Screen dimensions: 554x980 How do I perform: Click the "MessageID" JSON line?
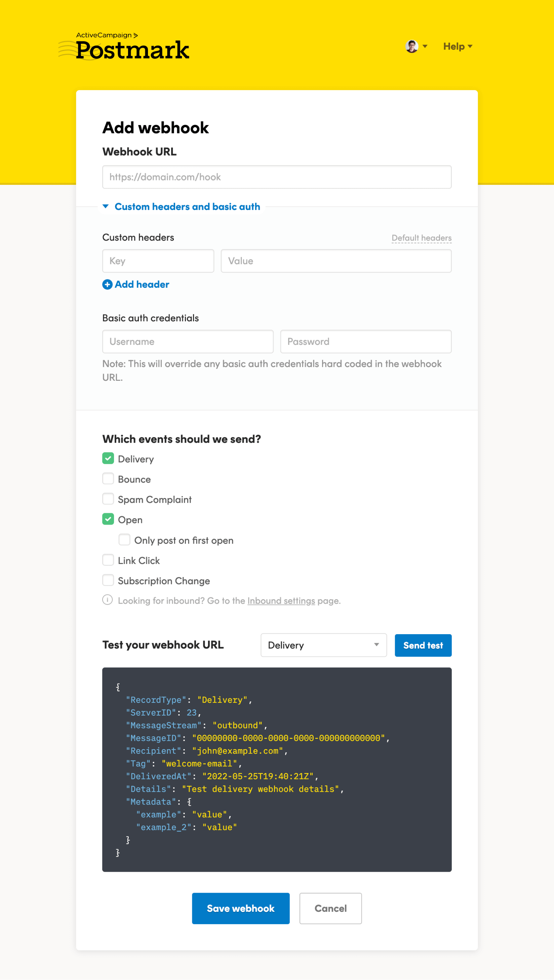[x=258, y=738]
